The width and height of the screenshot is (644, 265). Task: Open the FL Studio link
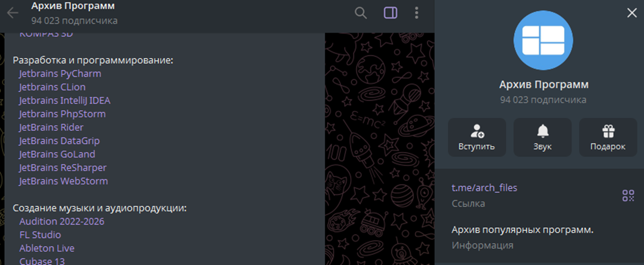click(x=40, y=235)
